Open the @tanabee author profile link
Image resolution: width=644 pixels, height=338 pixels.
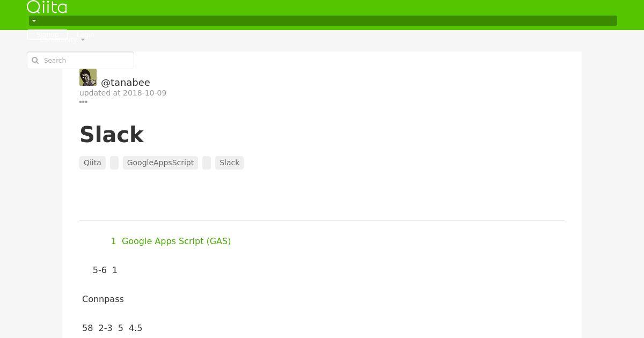[126, 83]
